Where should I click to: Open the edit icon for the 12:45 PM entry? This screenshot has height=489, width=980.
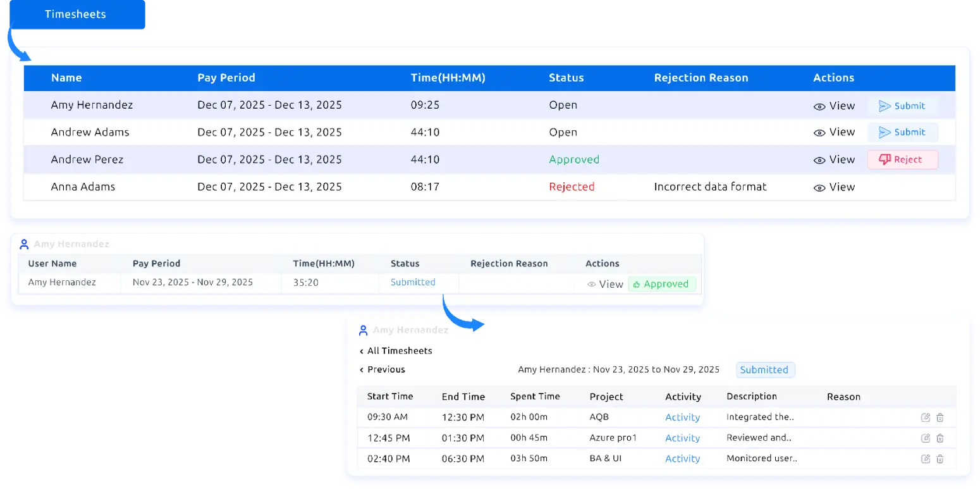[x=925, y=438]
